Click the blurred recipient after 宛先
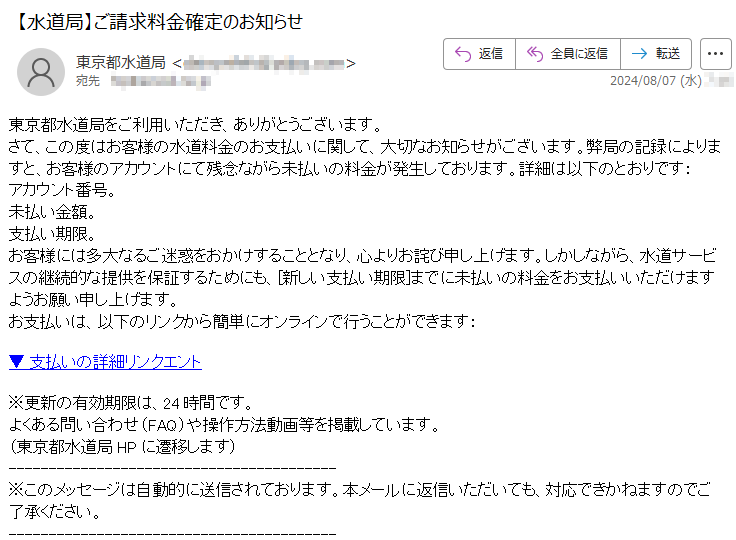 point(160,82)
